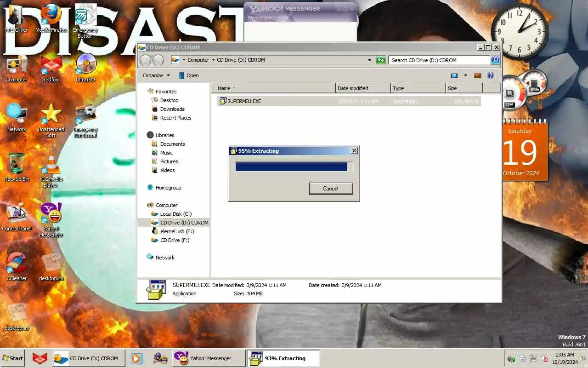Cancel the extraction dialog
The image size is (588, 368).
tap(331, 189)
